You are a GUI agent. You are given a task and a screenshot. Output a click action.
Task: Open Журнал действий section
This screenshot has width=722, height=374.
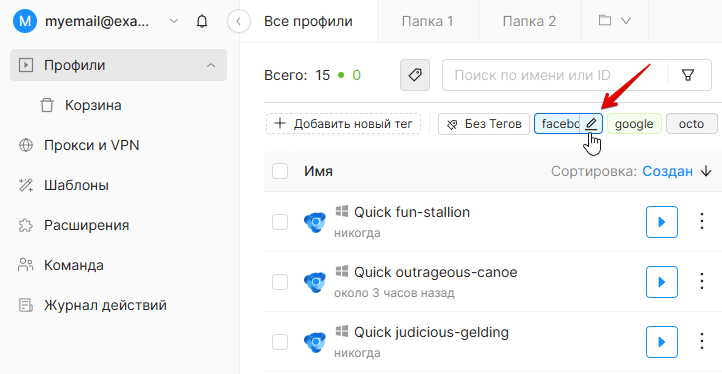(105, 305)
